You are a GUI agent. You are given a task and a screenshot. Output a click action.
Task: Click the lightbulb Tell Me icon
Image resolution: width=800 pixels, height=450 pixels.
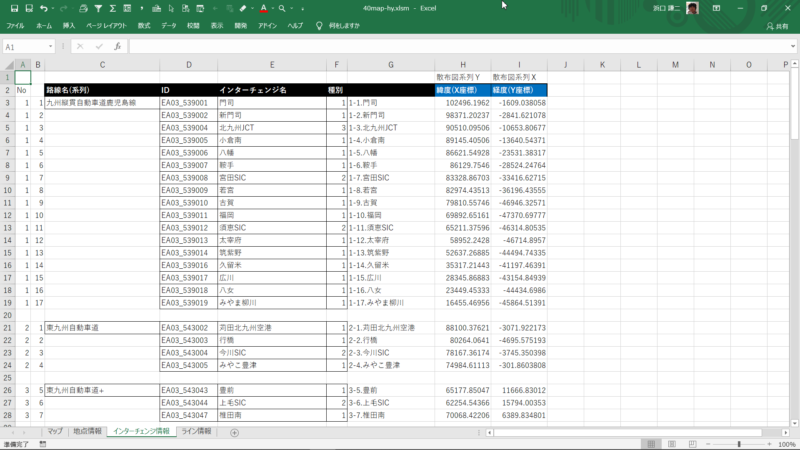319,26
